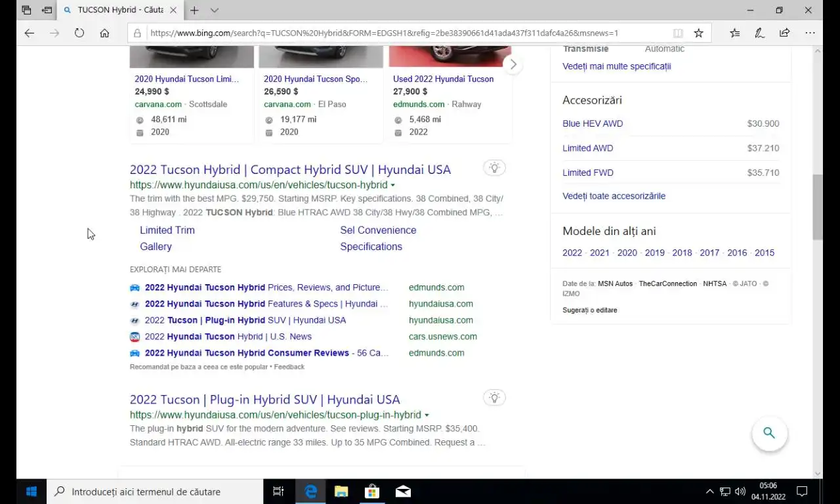
Task: Click the address bar URL
Action: (384, 33)
